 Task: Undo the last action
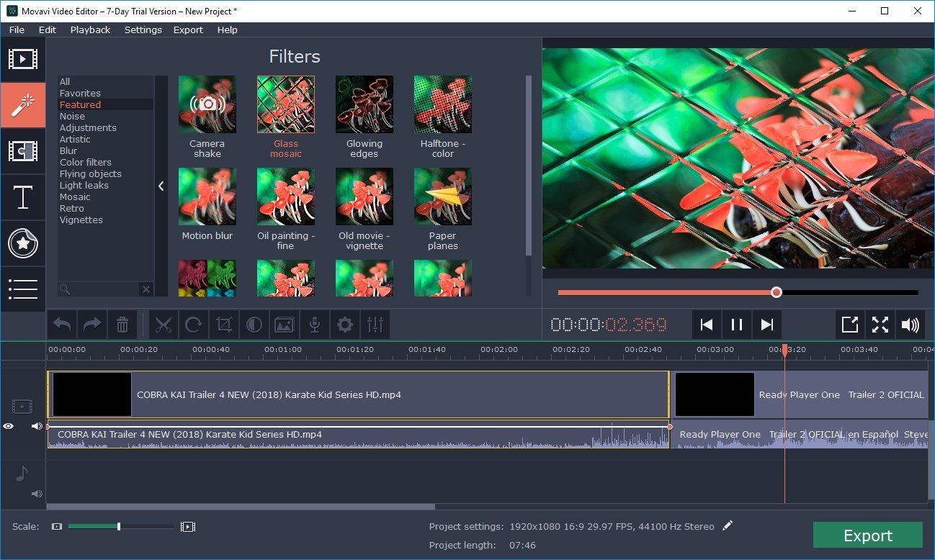[61, 324]
